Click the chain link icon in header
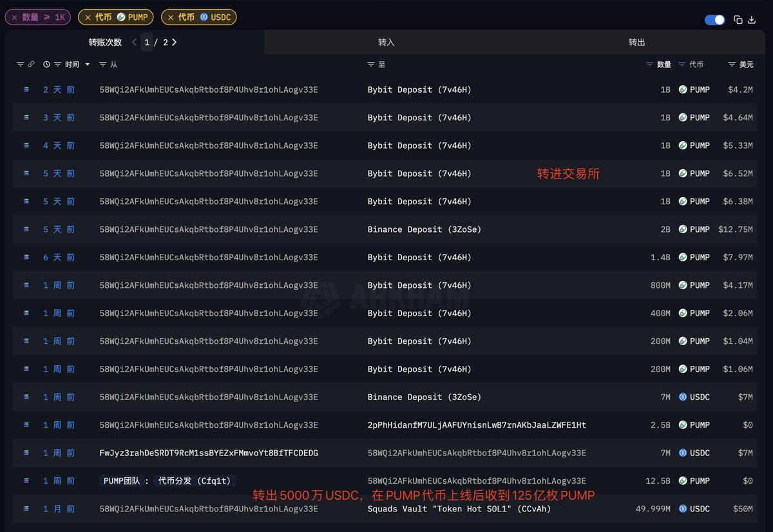Screen dimensions: 773x532 tap(31, 64)
